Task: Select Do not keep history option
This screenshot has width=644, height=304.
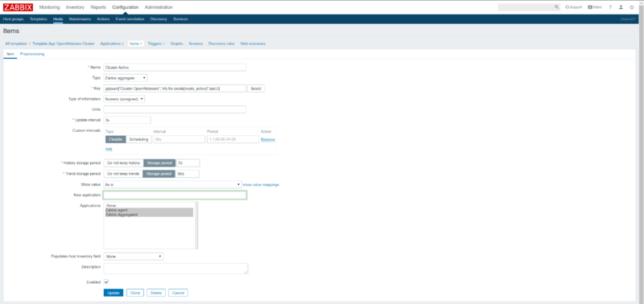Action: tap(123, 163)
